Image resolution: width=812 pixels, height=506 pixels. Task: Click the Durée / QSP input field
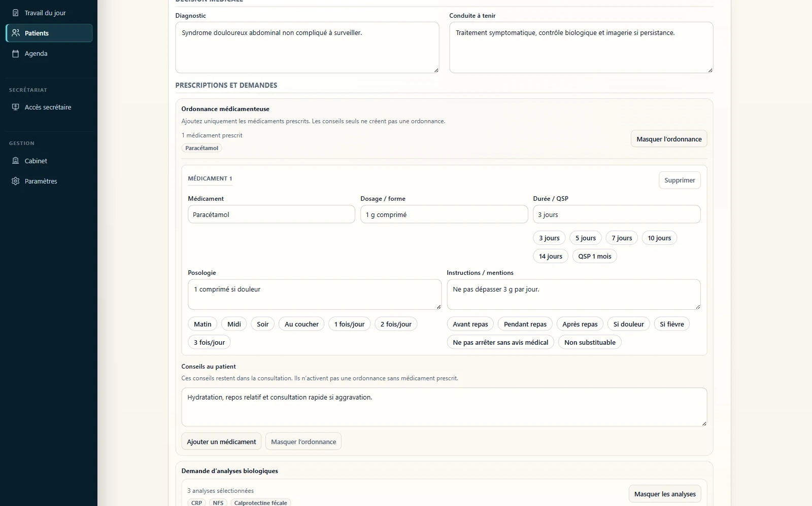(x=617, y=214)
